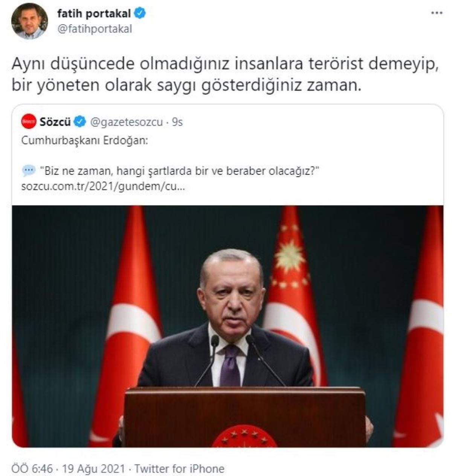The height and width of the screenshot is (476, 452).
Task: Select the main tweet text starting with 'Aynı düşüncede'
Action: pyautogui.click(x=225, y=75)
